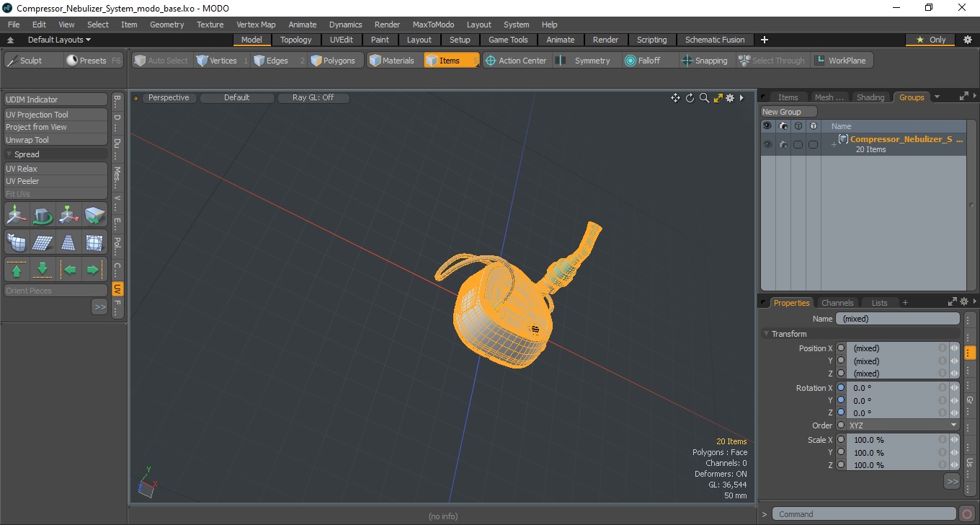Align UVs to top with up-arrow icon
Viewport: 980px width, 525px height.
click(x=17, y=270)
